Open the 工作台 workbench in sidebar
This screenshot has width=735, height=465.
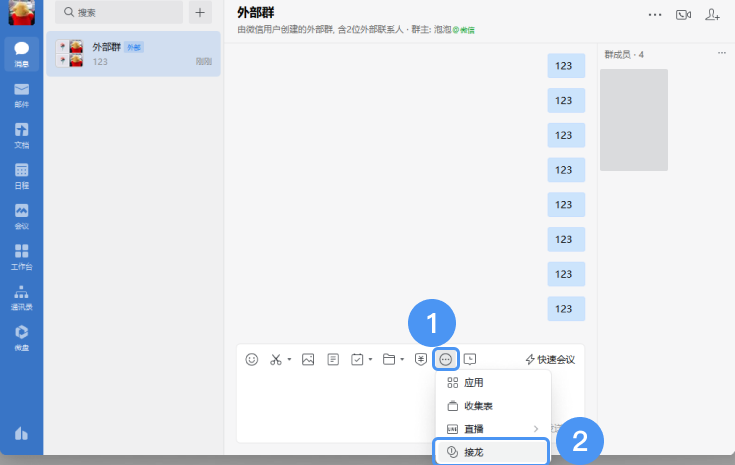point(21,256)
